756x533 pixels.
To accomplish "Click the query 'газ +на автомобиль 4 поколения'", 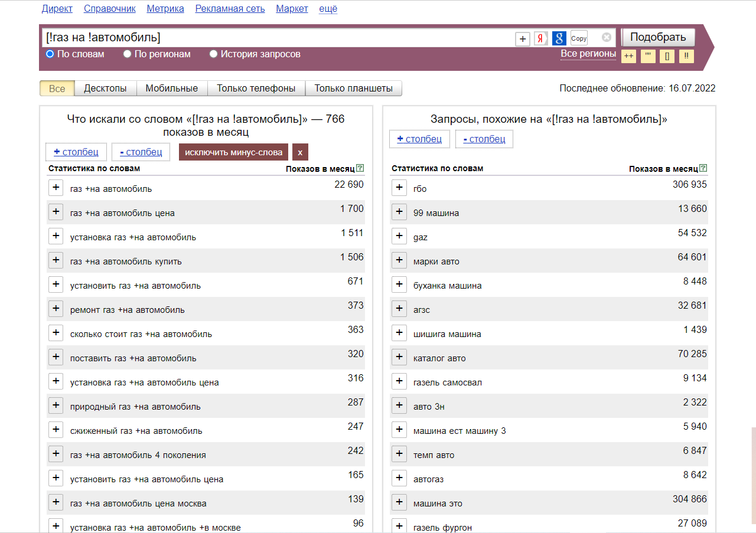I will pyautogui.click(x=138, y=455).
